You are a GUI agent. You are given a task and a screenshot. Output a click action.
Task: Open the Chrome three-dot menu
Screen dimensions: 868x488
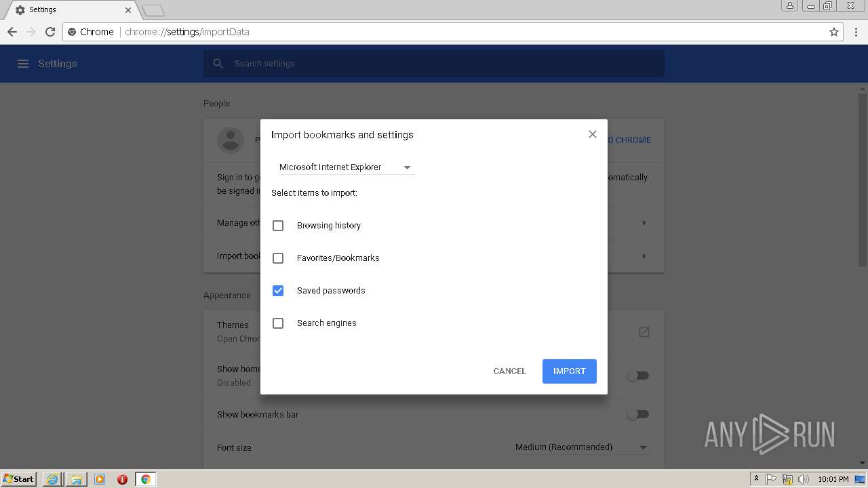coord(856,32)
